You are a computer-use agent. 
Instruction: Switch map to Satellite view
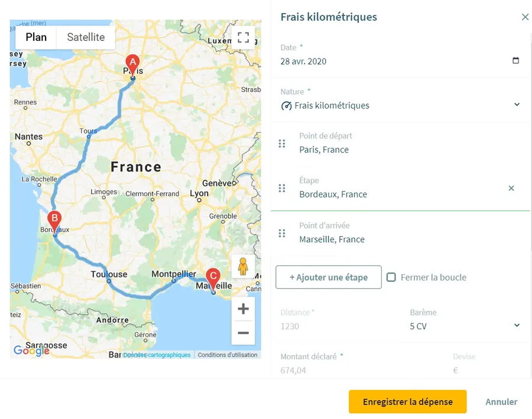pyautogui.click(x=86, y=37)
